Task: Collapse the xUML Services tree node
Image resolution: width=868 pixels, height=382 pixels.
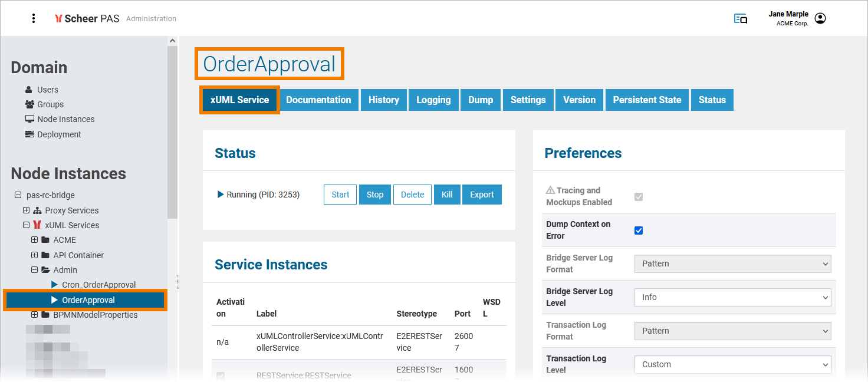Action: click(26, 225)
